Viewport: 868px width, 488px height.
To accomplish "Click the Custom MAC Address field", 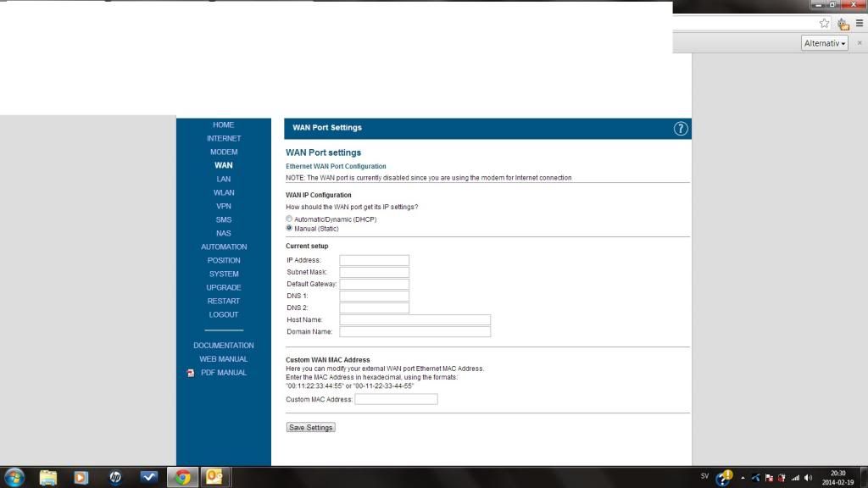I will (x=396, y=399).
